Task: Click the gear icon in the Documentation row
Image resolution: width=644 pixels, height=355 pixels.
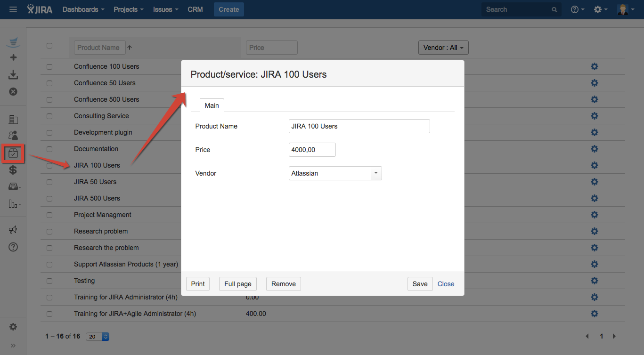Action: tap(594, 149)
